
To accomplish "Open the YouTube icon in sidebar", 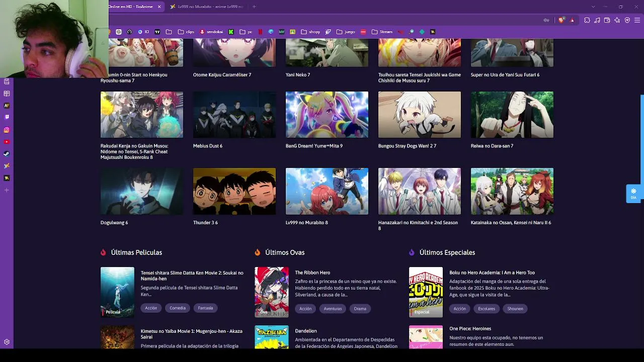I will pos(7,142).
